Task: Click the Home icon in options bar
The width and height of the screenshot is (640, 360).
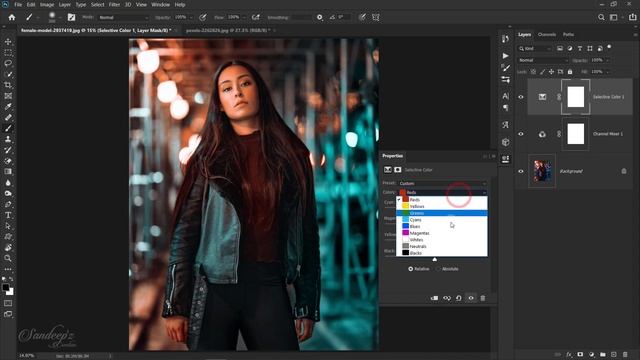Action: (12, 17)
